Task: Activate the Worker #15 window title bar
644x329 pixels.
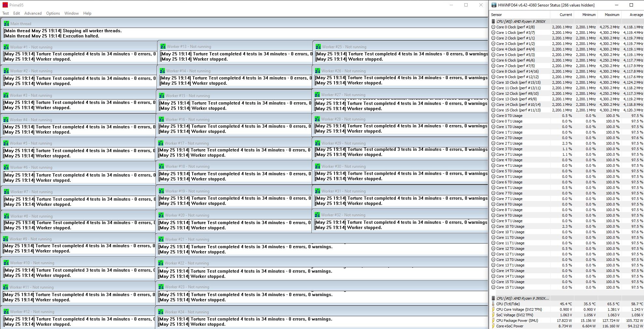Action: [x=234, y=95]
